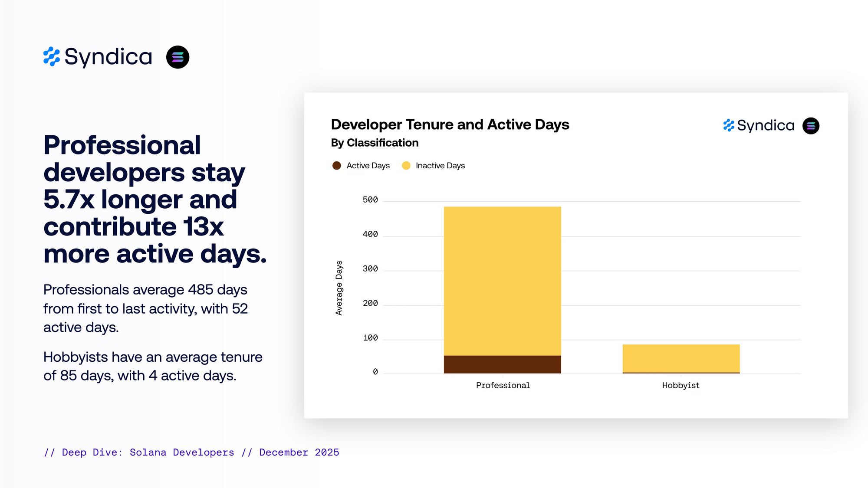Click the Professional yellow inactive days bar
Screen dimensions: 868x488
tap(502, 280)
